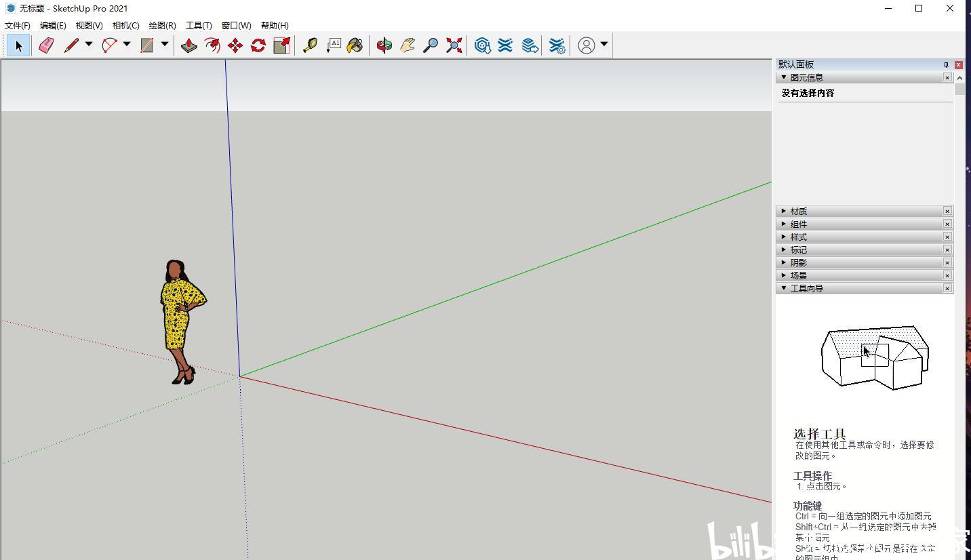
Task: Pick the Paint Bucket tool
Action: (355, 45)
